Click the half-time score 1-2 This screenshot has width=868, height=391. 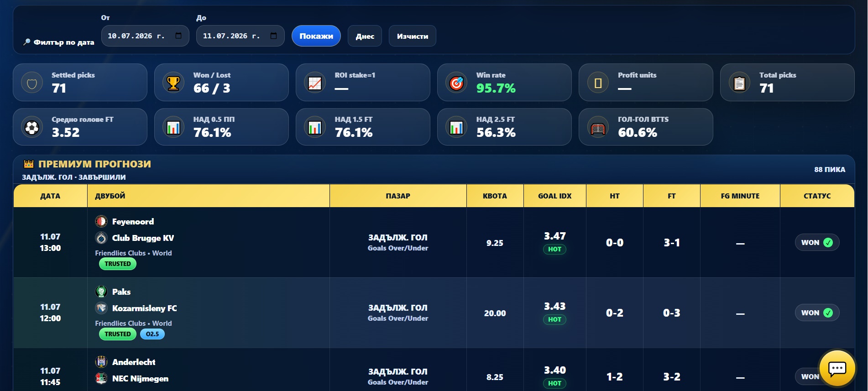614,377
